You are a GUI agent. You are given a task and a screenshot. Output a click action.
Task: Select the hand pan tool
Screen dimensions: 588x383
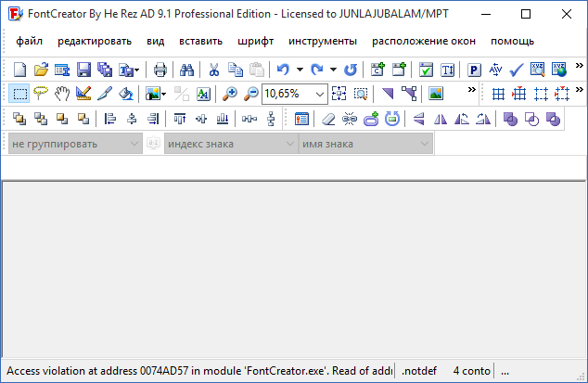(x=62, y=94)
